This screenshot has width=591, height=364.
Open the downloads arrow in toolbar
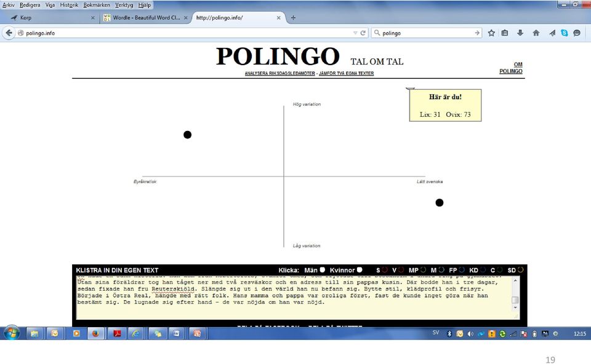(520, 33)
